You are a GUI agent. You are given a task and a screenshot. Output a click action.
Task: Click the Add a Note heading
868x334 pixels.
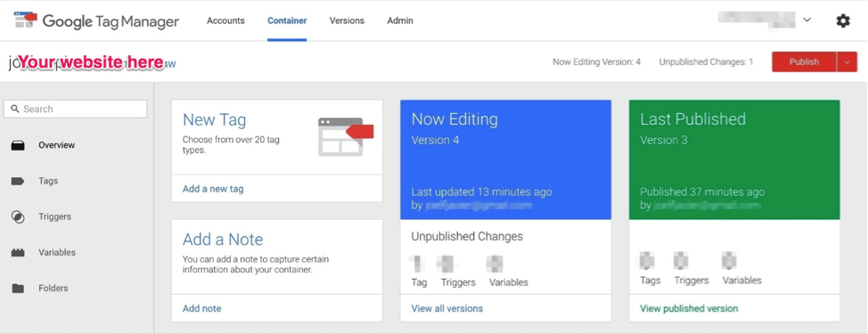pos(223,240)
